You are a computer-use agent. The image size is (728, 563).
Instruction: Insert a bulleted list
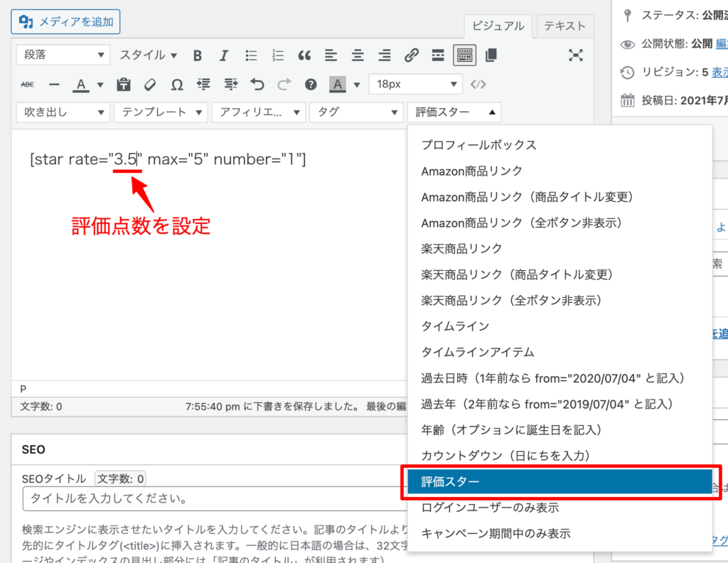251,55
